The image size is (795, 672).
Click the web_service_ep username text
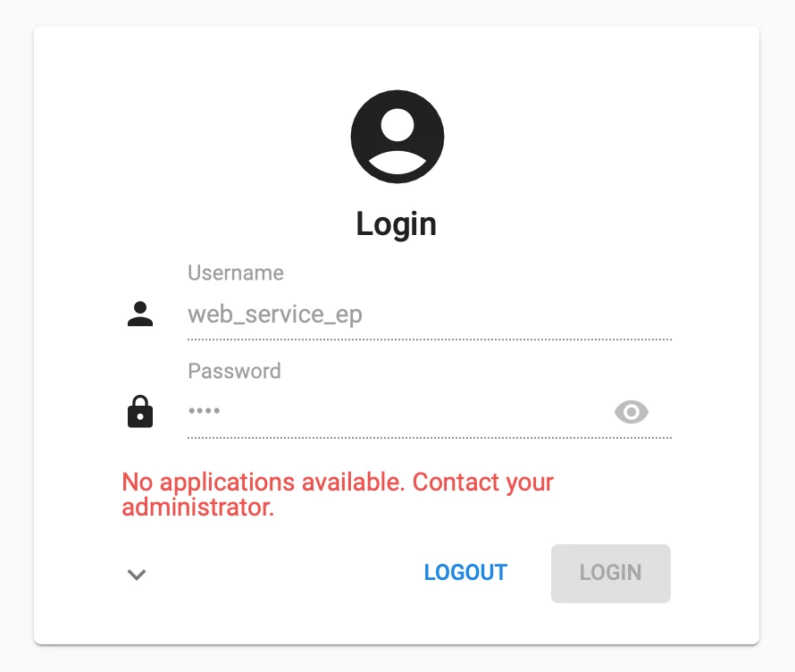(275, 315)
